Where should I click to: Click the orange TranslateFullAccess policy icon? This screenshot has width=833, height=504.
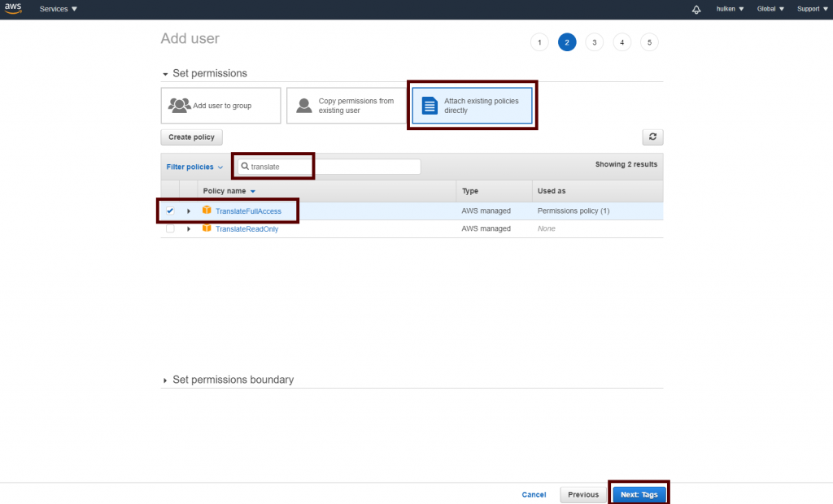[207, 211]
